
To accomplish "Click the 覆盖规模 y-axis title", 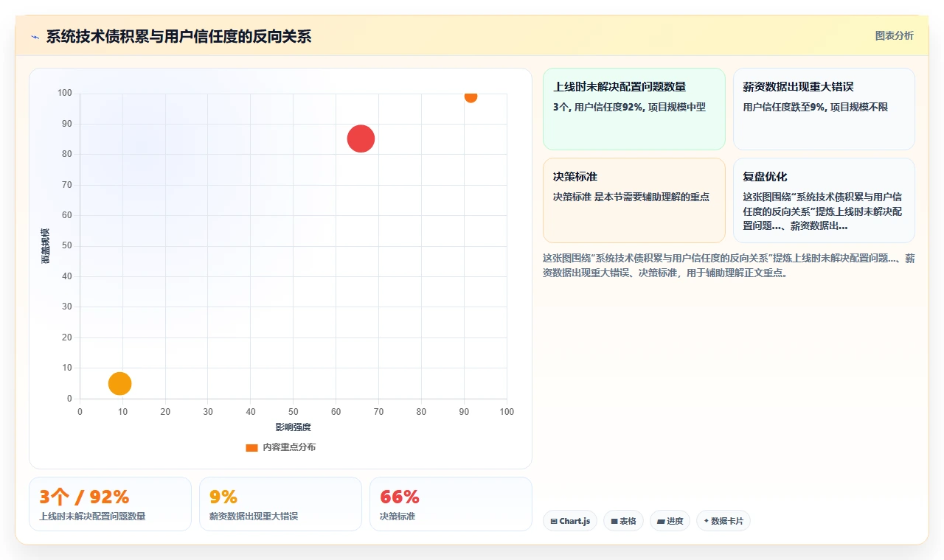I will pos(46,246).
